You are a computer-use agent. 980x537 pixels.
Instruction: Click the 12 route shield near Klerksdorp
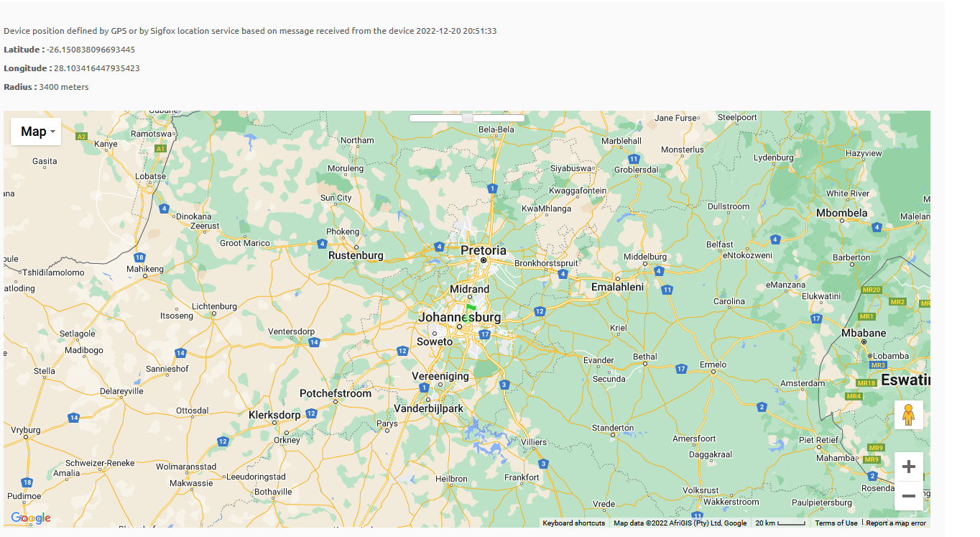click(311, 413)
